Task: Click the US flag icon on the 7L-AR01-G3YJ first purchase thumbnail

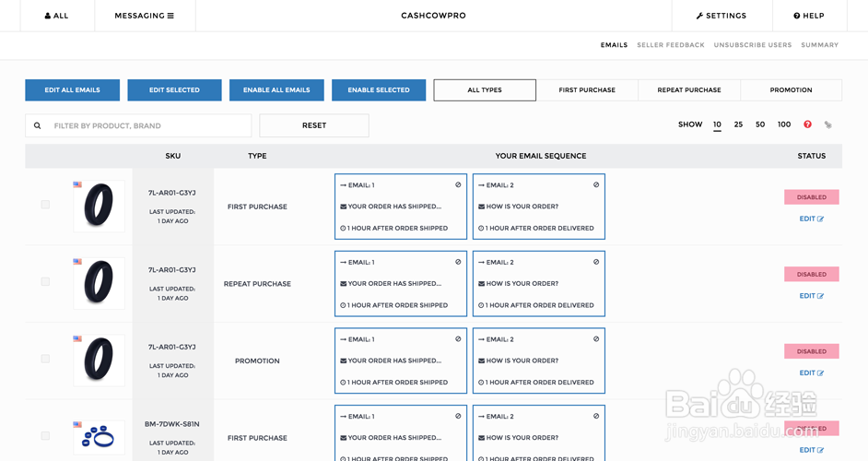Action: tap(77, 184)
